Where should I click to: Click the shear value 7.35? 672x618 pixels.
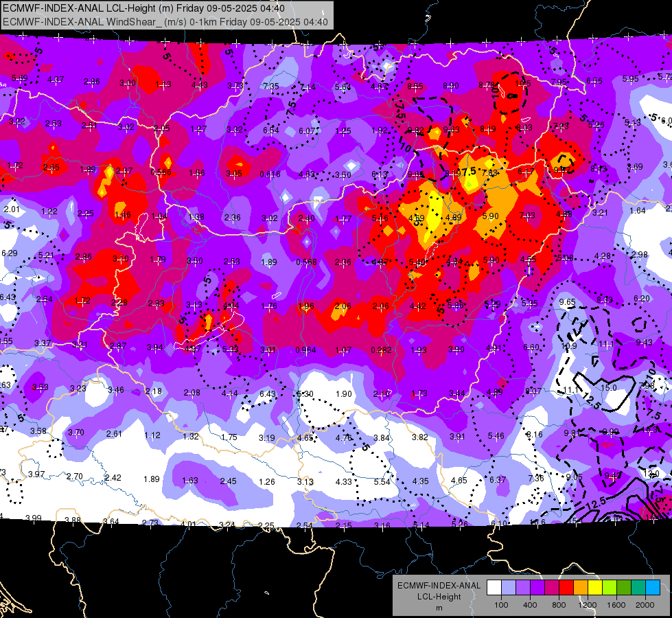(x=271, y=87)
